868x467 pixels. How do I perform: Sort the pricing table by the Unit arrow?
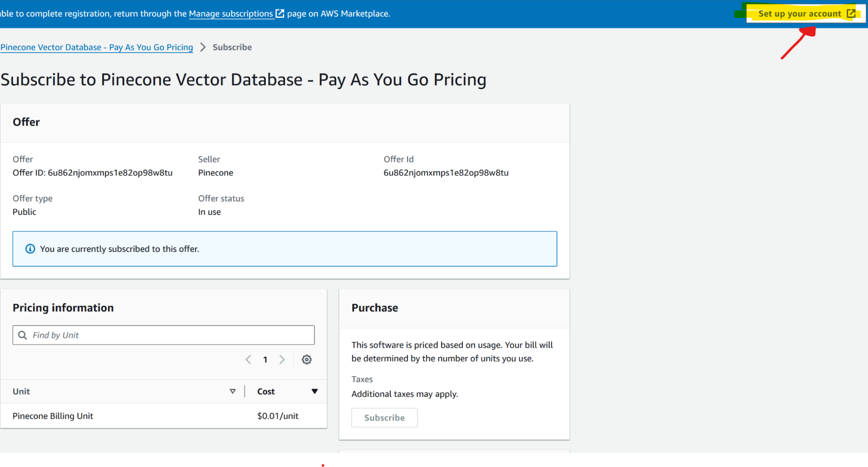233,391
